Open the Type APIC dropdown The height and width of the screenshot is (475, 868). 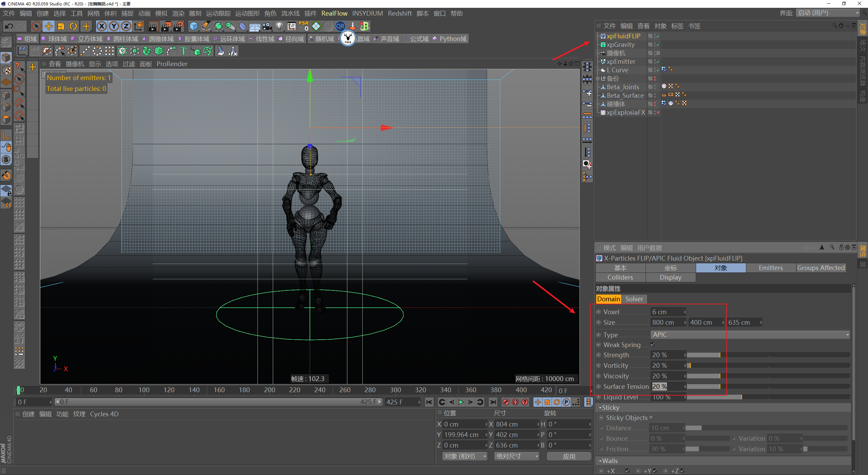(x=750, y=335)
